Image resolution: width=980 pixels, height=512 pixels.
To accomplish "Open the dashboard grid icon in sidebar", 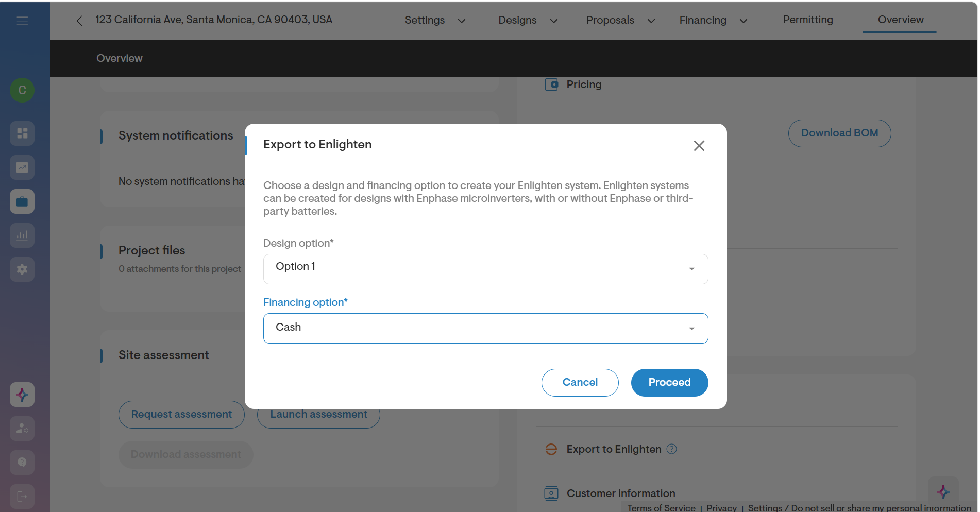I will pos(22,133).
